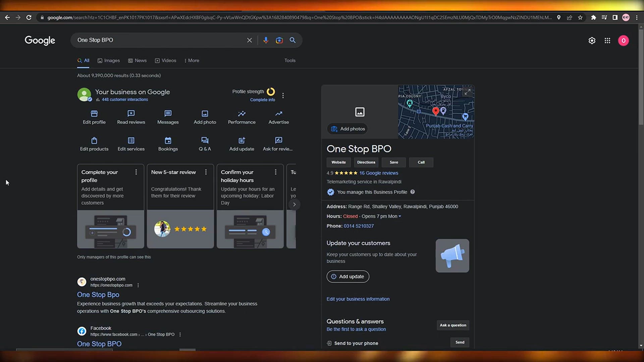Open Read reviews shortcut

[x=131, y=117]
